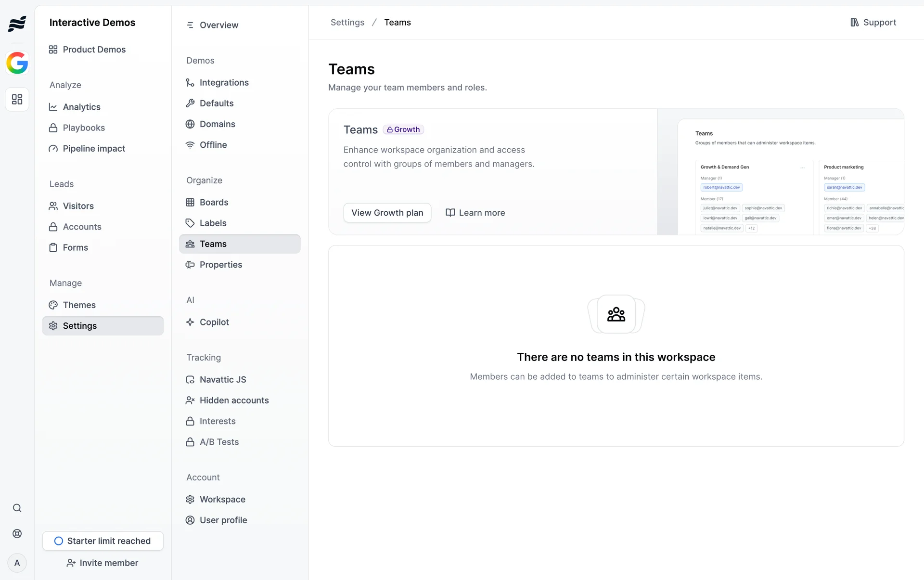Open Navattic JS tracking settings
The height and width of the screenshot is (580, 924).
[222, 379]
